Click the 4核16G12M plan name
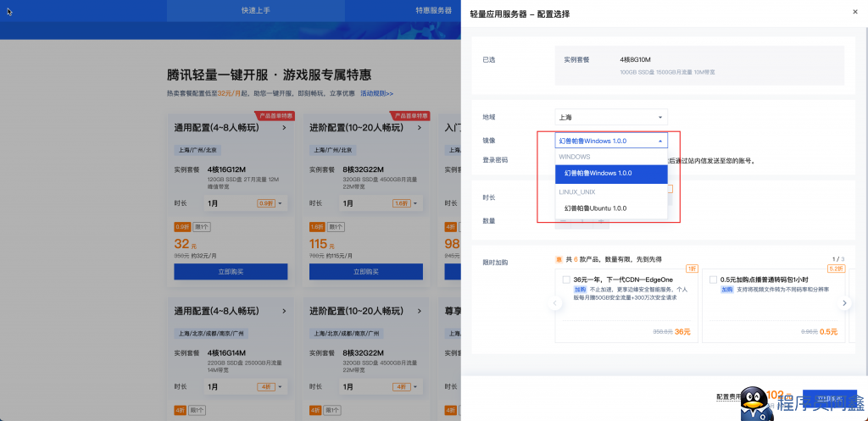This screenshot has height=421, width=868. (x=226, y=169)
